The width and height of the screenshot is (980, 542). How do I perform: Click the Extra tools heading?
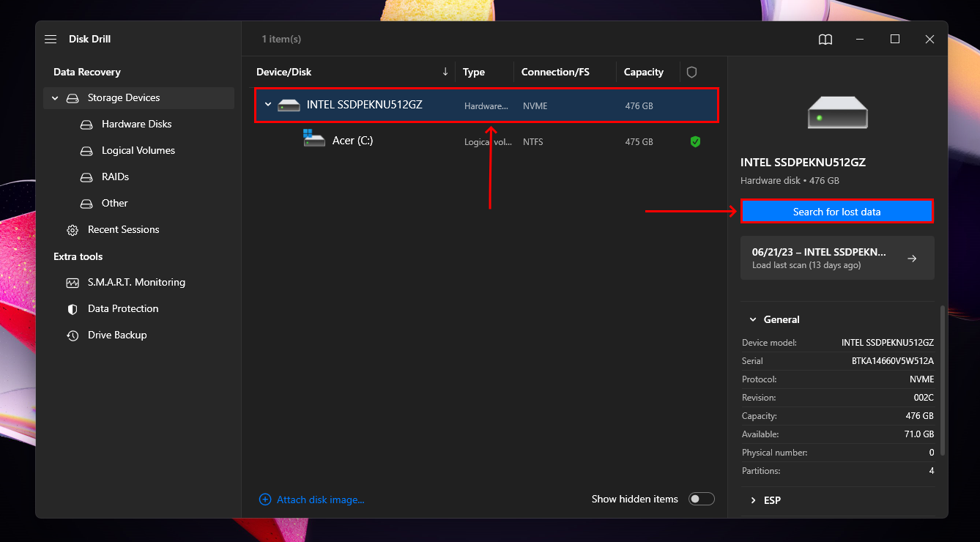pos(78,256)
